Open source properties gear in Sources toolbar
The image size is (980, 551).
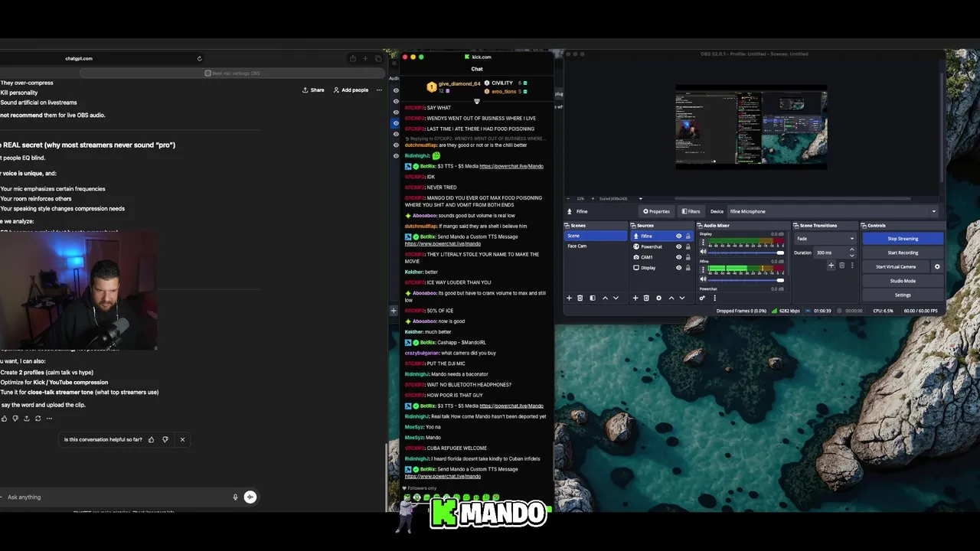(x=658, y=298)
